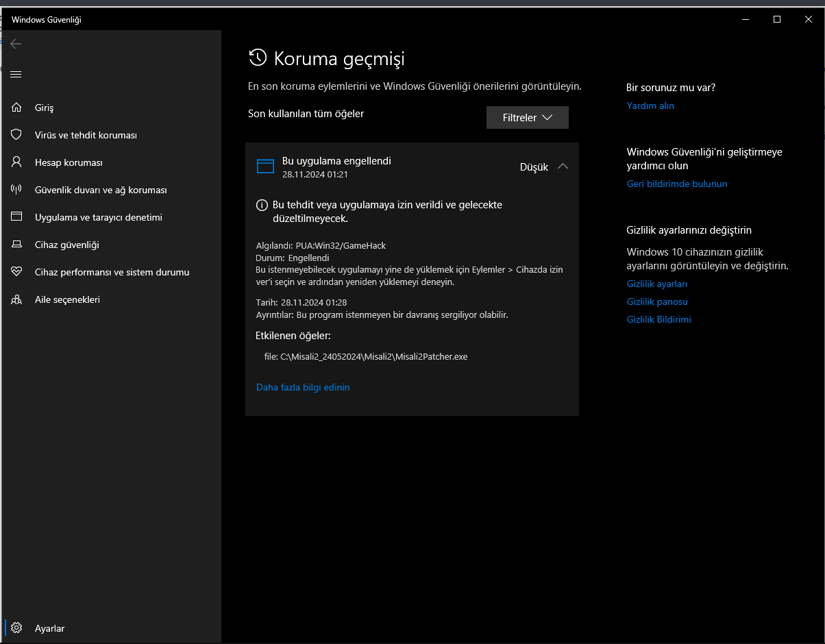
Task: Click the back arrow icon
Action: tap(16, 44)
